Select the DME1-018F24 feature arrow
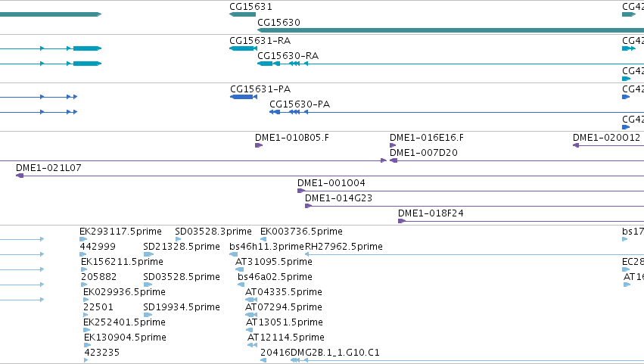This screenshot has height=364, width=644. tap(402, 221)
